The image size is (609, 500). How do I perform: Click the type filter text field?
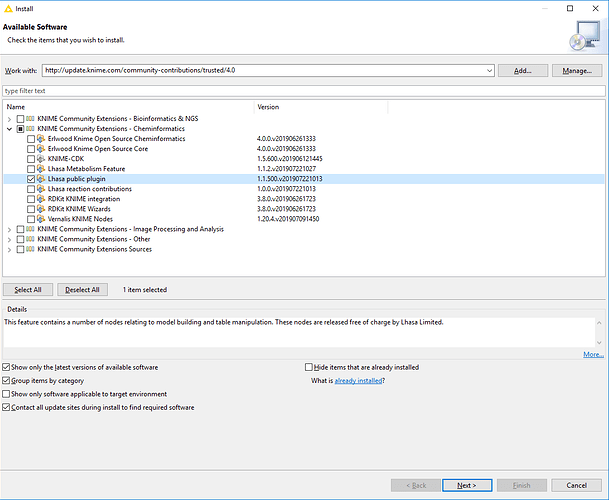click(300, 91)
